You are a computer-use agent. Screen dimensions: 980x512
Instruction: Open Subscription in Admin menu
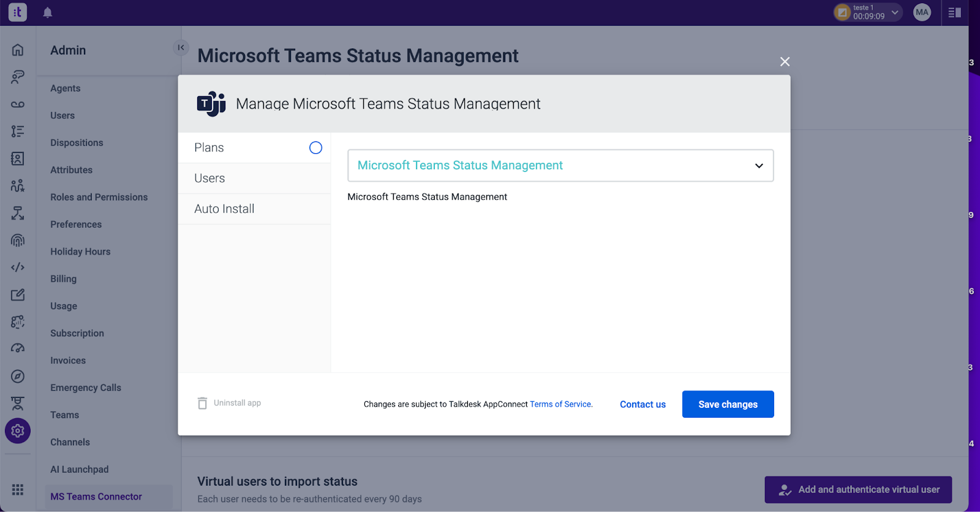(77, 333)
